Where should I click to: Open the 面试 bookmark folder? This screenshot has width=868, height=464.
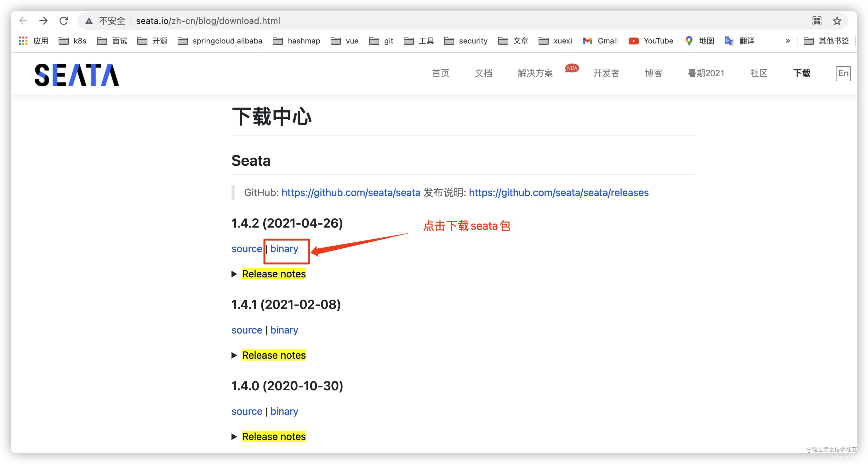112,41
